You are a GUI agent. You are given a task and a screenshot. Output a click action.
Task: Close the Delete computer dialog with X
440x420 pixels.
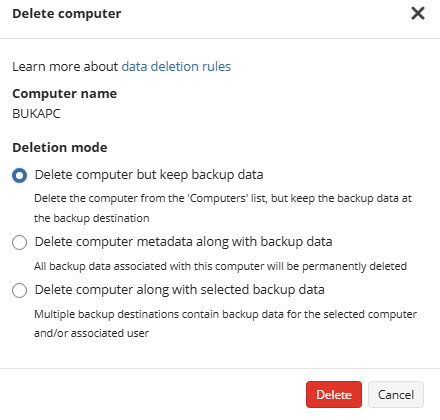click(x=418, y=13)
